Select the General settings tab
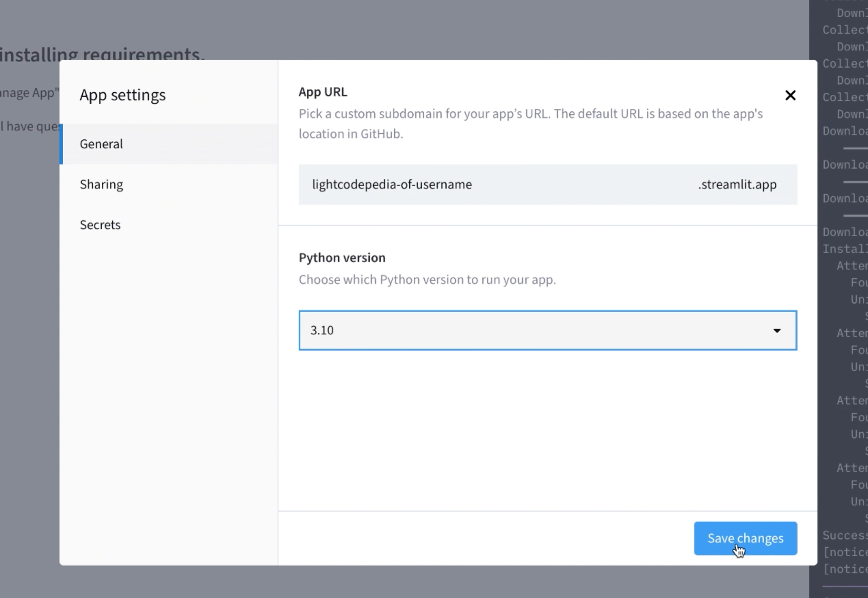The height and width of the screenshot is (598, 868). 101,144
